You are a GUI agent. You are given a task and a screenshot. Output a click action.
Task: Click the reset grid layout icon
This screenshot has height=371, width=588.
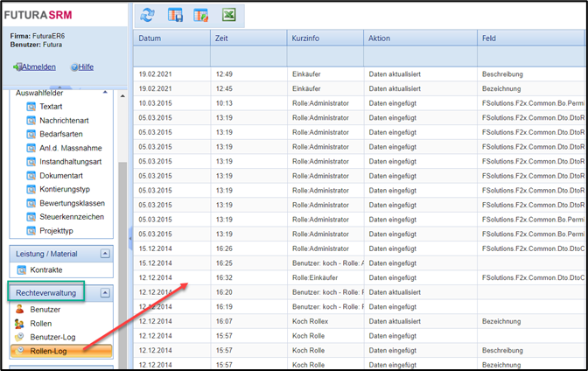(200, 15)
